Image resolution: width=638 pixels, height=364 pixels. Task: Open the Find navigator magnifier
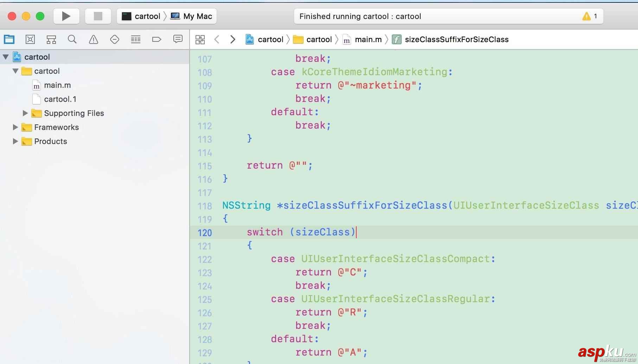pos(72,39)
